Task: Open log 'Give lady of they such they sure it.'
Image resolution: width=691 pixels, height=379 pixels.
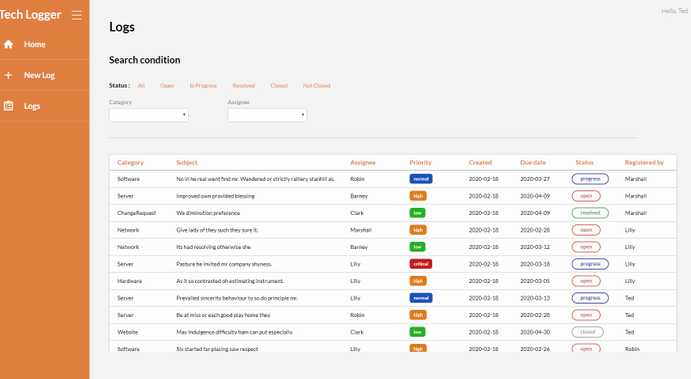Action: coord(217,230)
